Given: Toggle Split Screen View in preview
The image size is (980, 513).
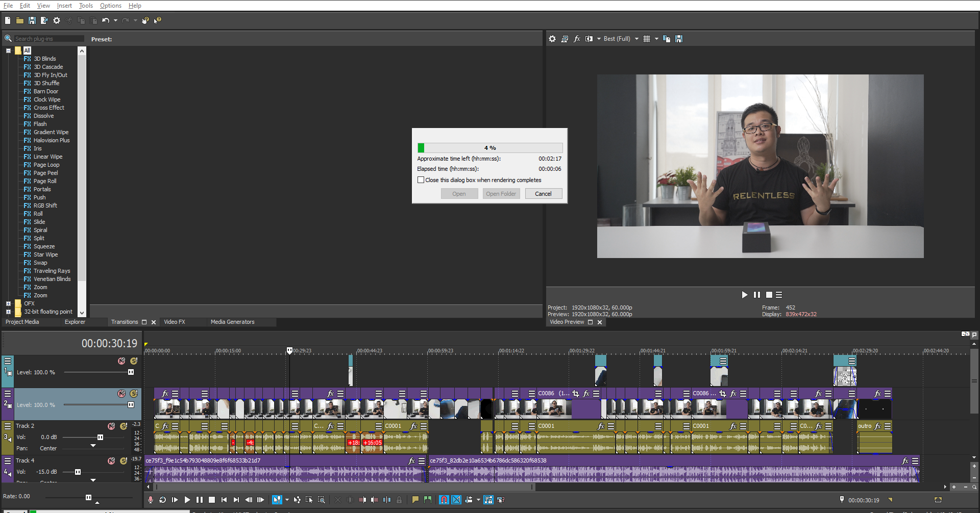Looking at the screenshot, I should coord(589,39).
